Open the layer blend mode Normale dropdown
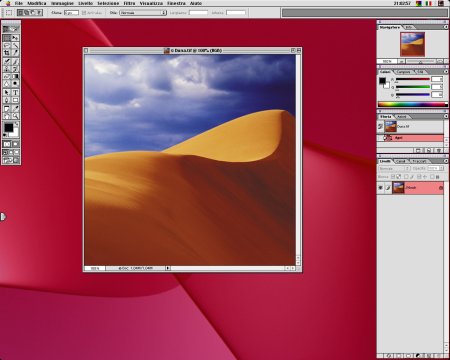This screenshot has width=450, height=360. [x=394, y=169]
